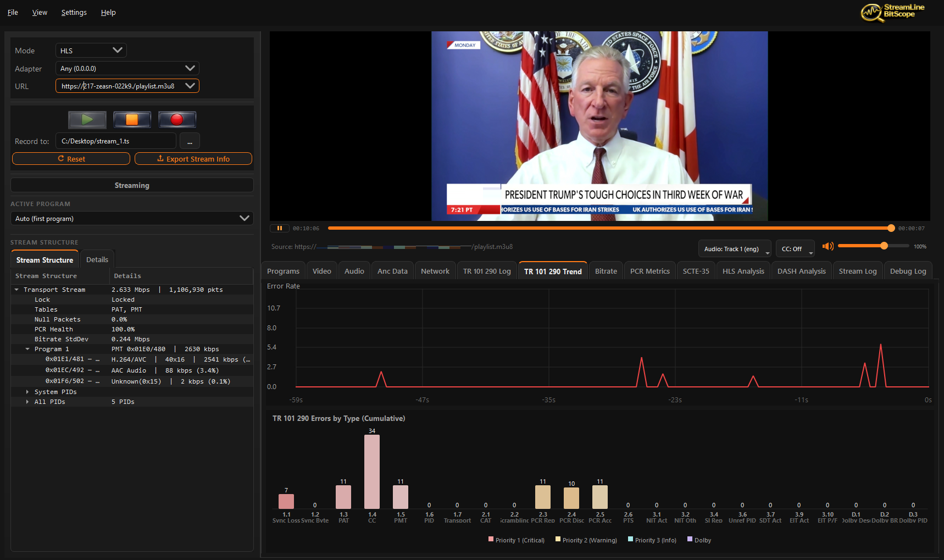Click the StreamLine BitScope logo
Image resolution: width=944 pixels, height=560 pixels.
pyautogui.click(x=893, y=12)
